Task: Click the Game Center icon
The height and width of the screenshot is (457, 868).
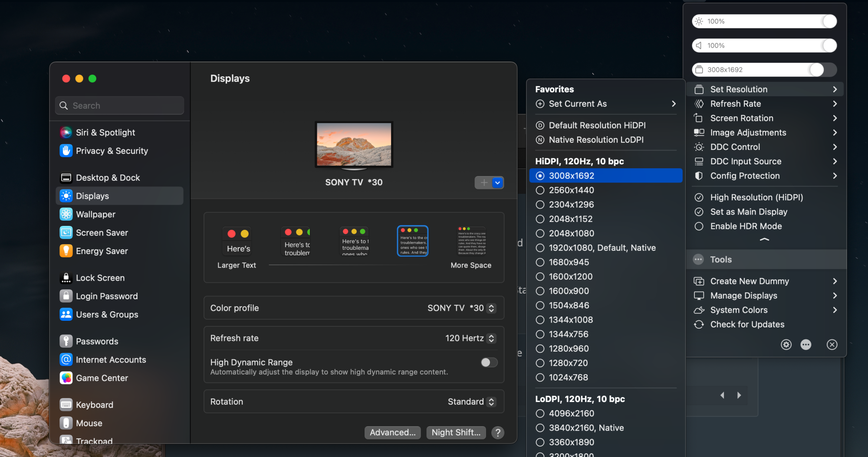Action: (x=66, y=378)
